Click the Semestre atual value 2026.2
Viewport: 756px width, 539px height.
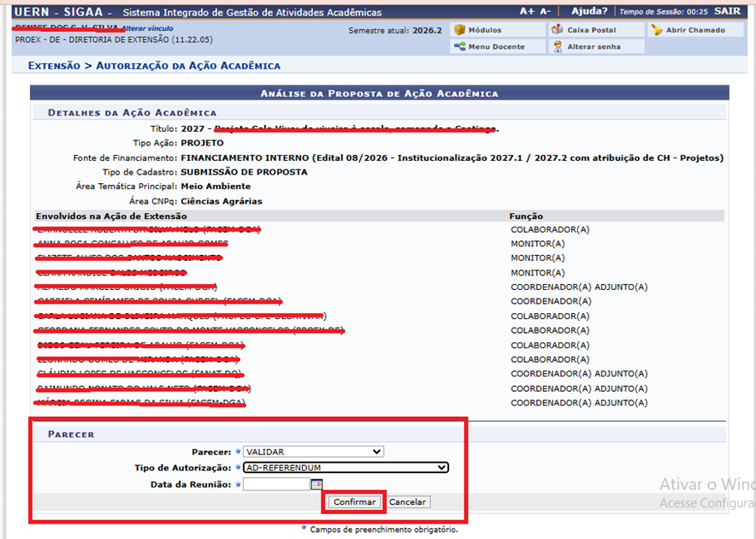click(x=428, y=31)
